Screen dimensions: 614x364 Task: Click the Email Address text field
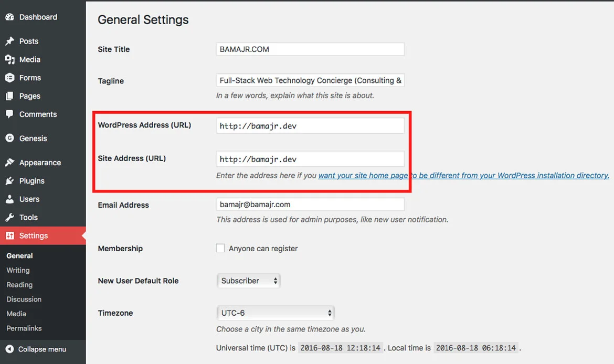pos(310,205)
